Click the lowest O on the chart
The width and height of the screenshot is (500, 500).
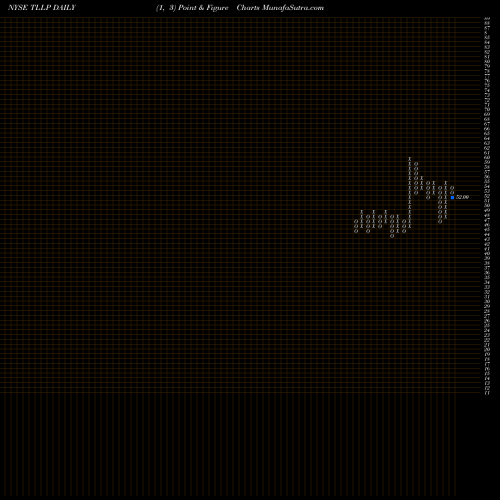[392, 236]
